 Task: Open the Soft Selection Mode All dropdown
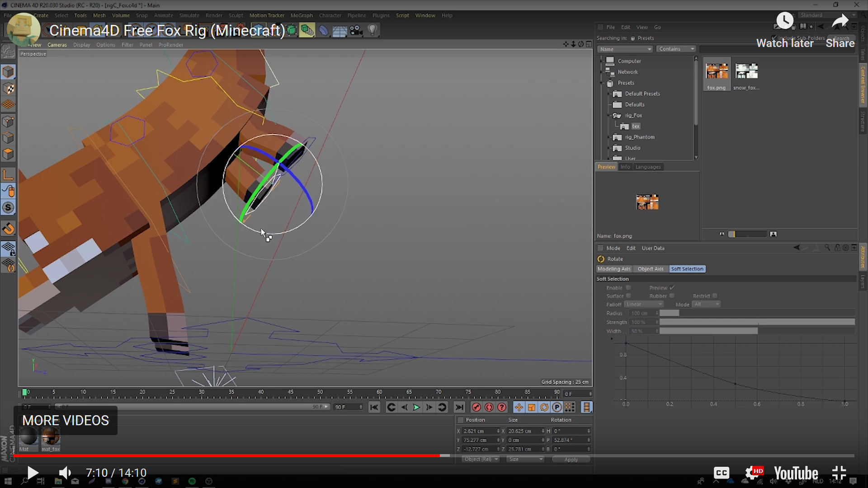(706, 305)
